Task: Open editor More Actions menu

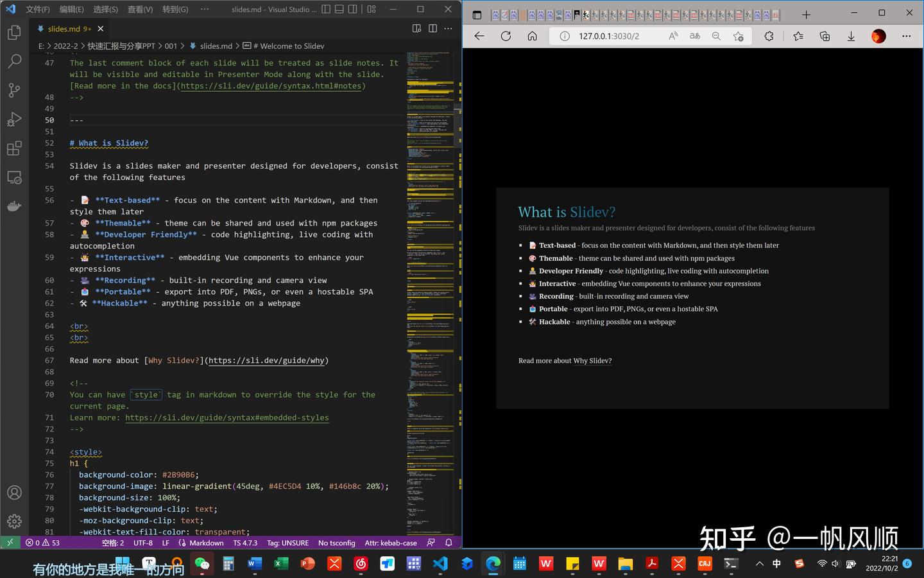Action: coord(448,28)
